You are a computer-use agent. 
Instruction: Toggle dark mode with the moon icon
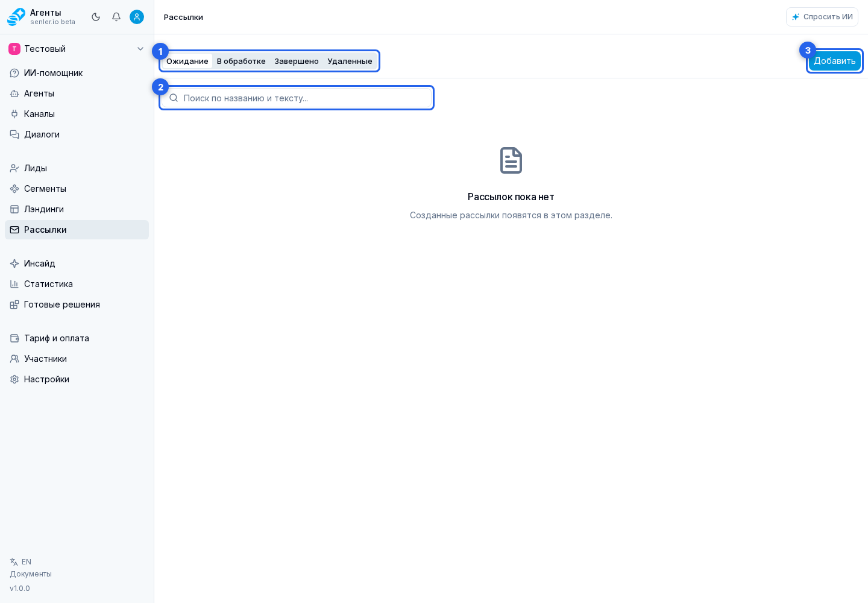(96, 17)
